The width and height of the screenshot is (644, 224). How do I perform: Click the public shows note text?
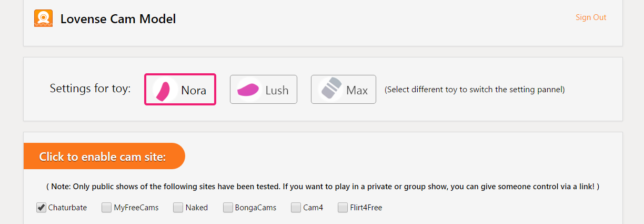323,187
